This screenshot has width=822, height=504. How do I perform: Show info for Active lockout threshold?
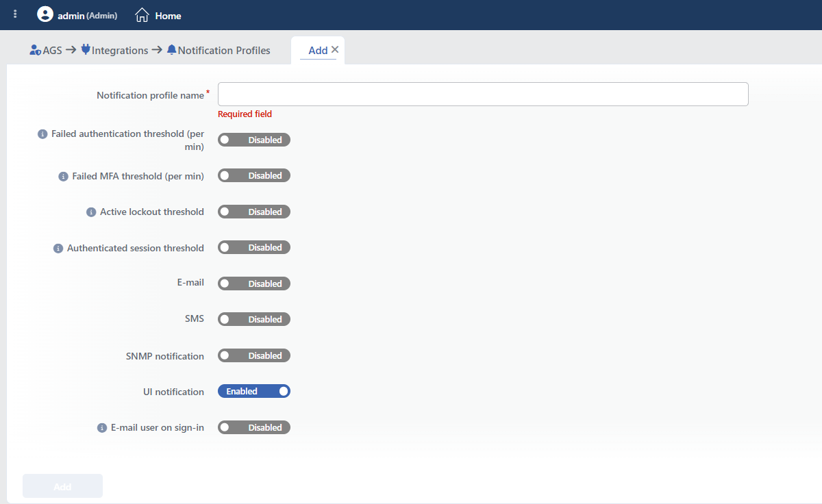[x=90, y=212]
